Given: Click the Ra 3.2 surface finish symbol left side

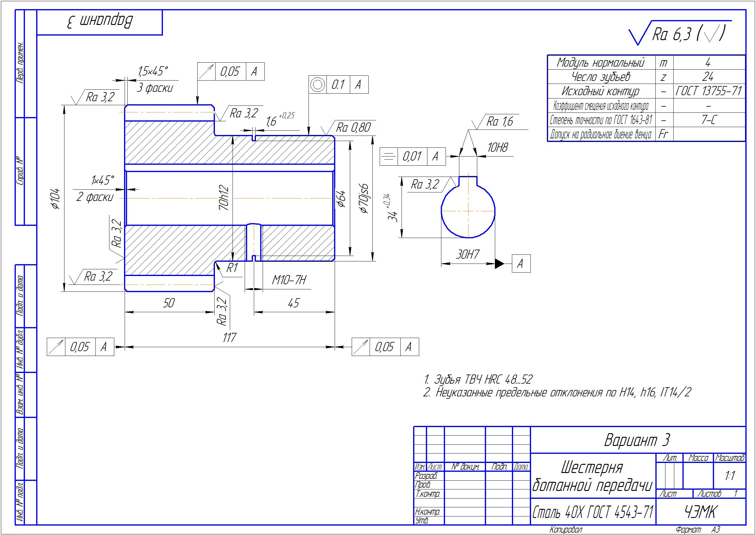Looking at the screenshot, I should tap(90, 97).
